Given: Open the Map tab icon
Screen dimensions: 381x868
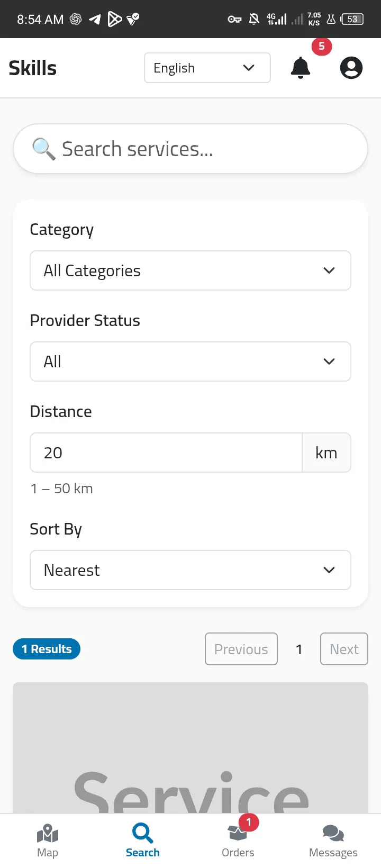Looking at the screenshot, I should coord(48,834).
